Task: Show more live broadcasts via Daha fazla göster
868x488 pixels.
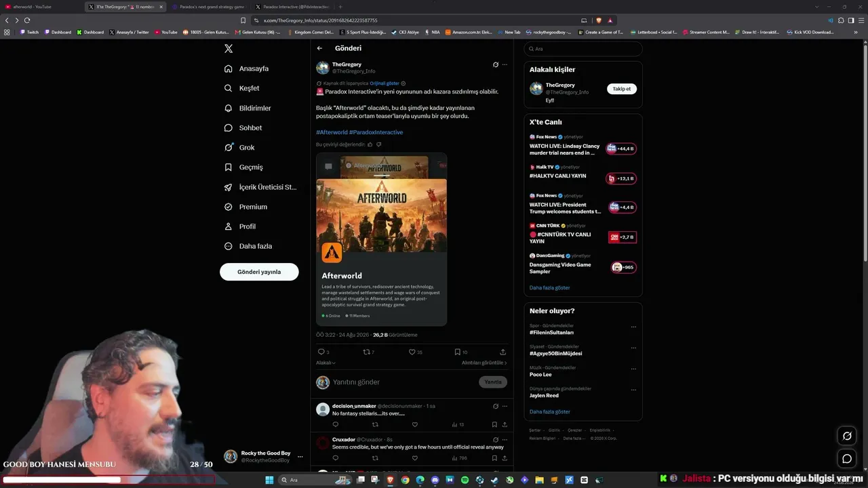Action: click(x=549, y=287)
